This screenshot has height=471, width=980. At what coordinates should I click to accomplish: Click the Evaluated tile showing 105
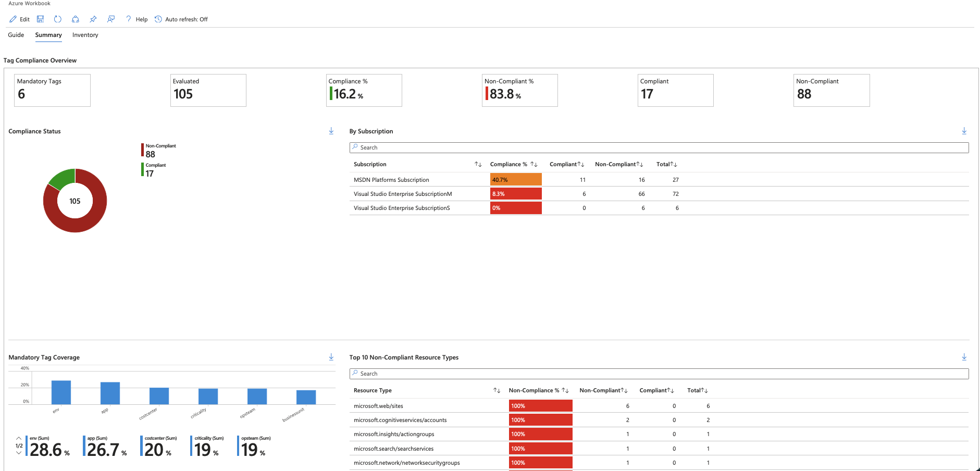(x=208, y=90)
